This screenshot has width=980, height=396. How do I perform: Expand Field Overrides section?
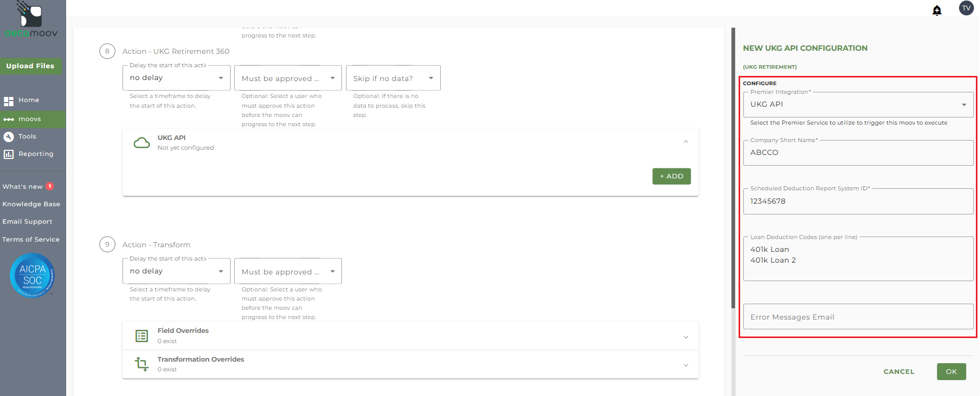tap(686, 337)
